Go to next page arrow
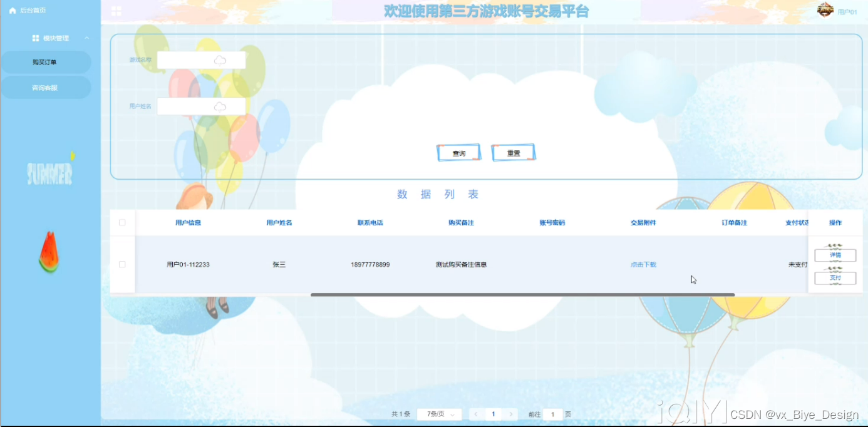This screenshot has height=427, width=868. point(511,414)
